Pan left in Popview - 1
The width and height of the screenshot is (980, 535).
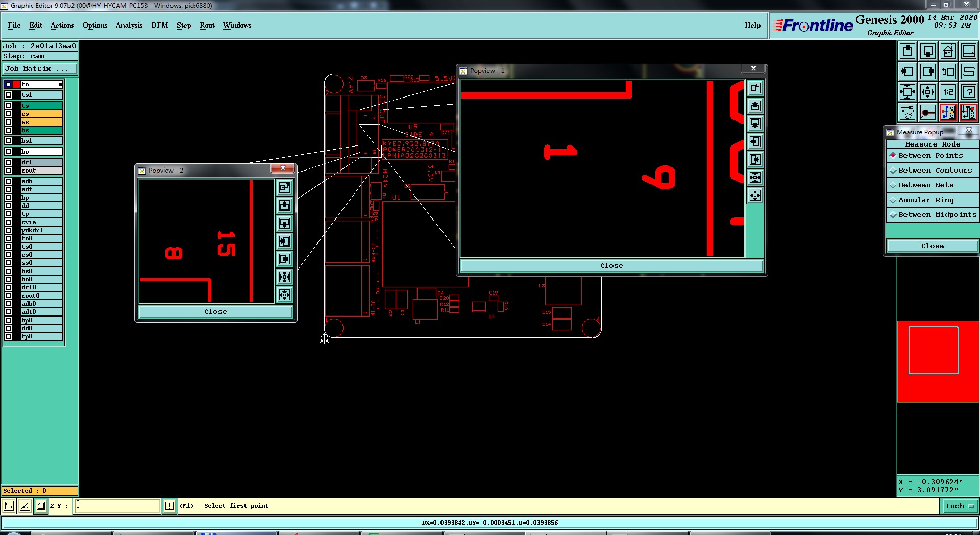[x=755, y=142]
